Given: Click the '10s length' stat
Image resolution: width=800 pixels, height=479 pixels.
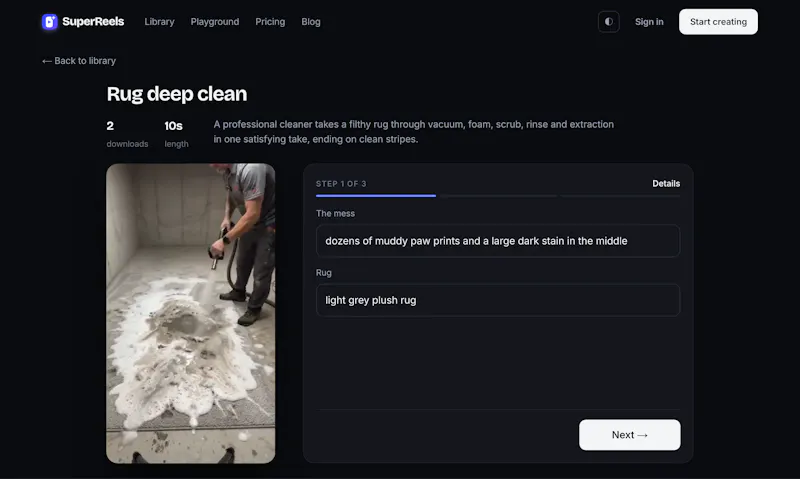Looking at the screenshot, I should [176, 134].
